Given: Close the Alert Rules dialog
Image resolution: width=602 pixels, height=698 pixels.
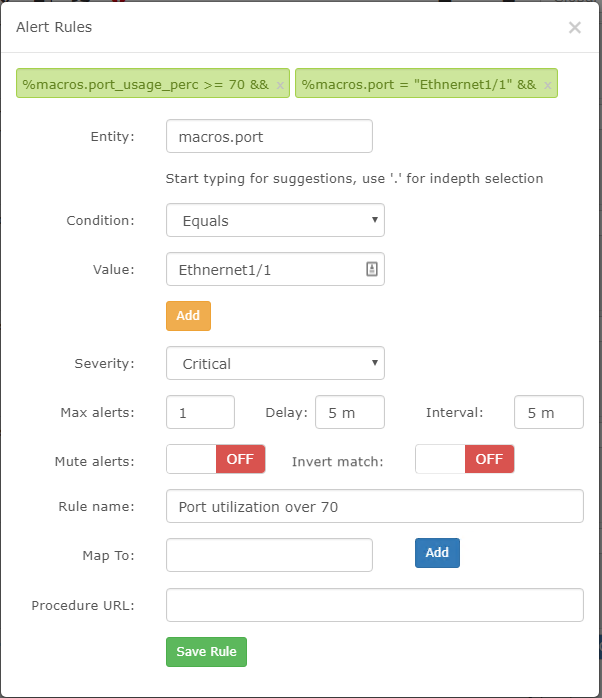Looking at the screenshot, I should (574, 28).
